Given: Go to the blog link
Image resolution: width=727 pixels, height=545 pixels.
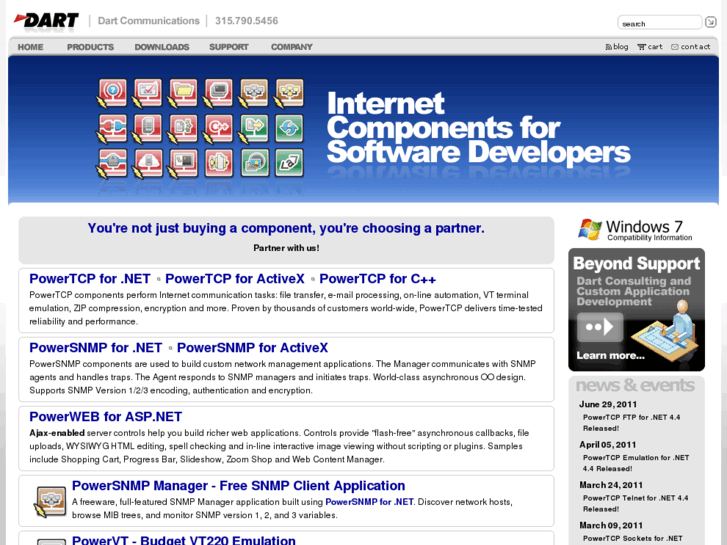Looking at the screenshot, I should [617, 46].
